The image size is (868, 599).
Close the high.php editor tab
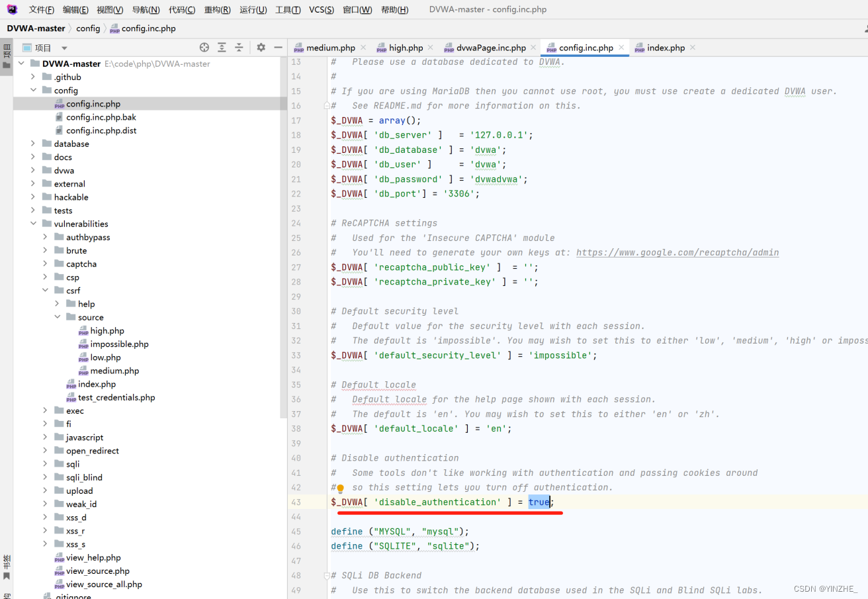[x=430, y=48]
